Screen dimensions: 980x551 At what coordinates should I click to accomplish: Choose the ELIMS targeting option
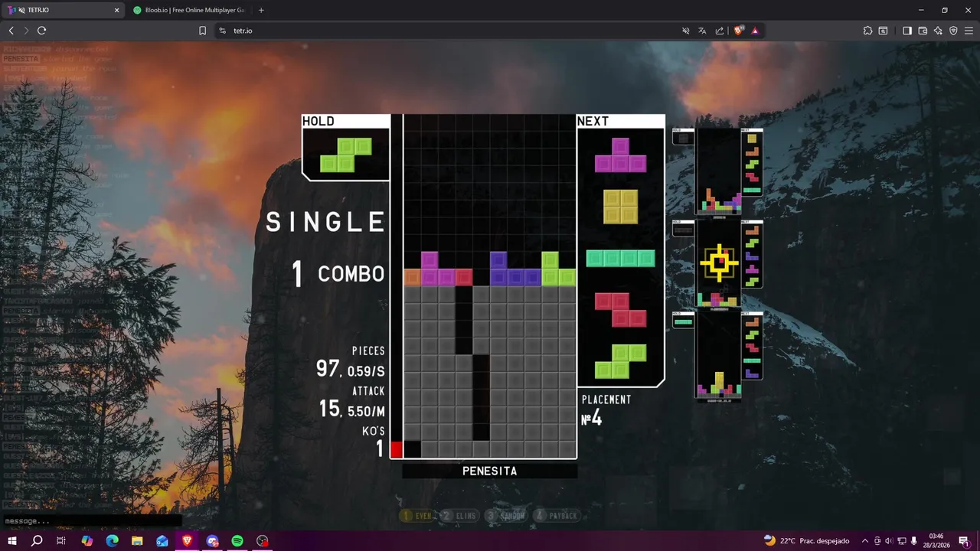coord(459,516)
